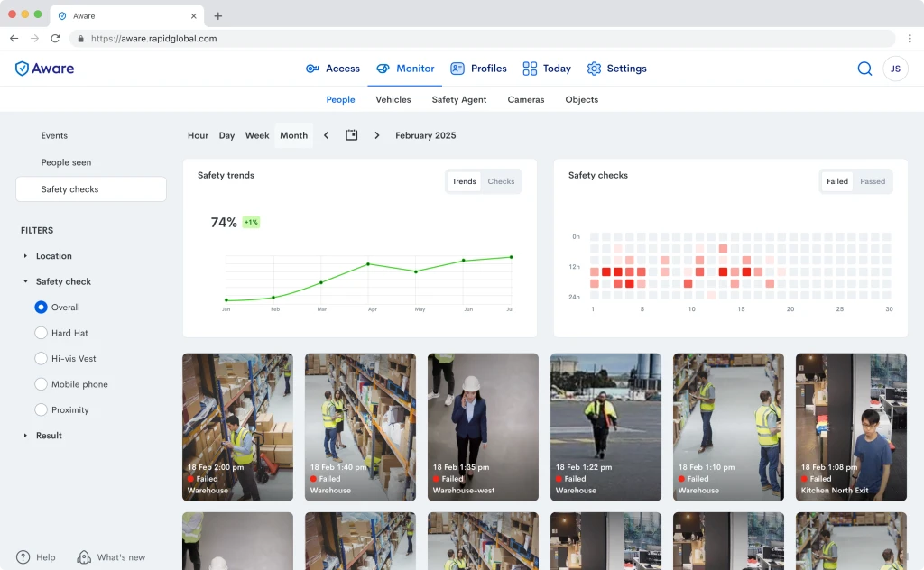Screen dimensions: 924x570
Task: Click the Profiles card icon
Action: pyautogui.click(x=457, y=69)
